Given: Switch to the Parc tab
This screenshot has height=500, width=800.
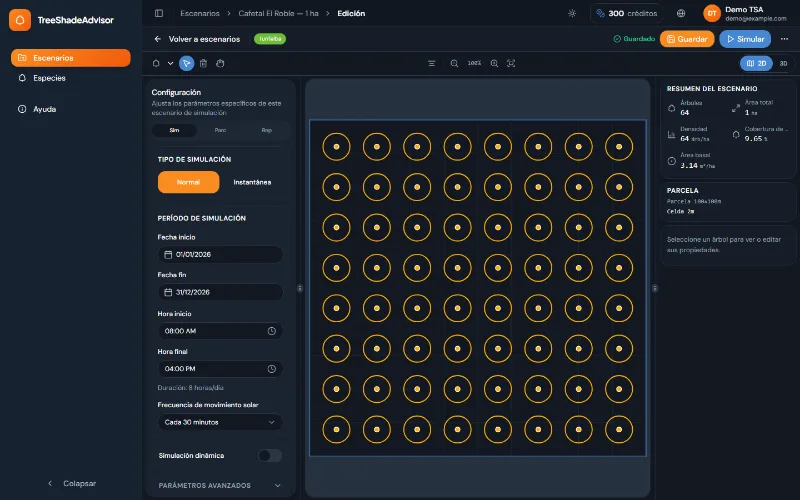Looking at the screenshot, I should click(220, 130).
